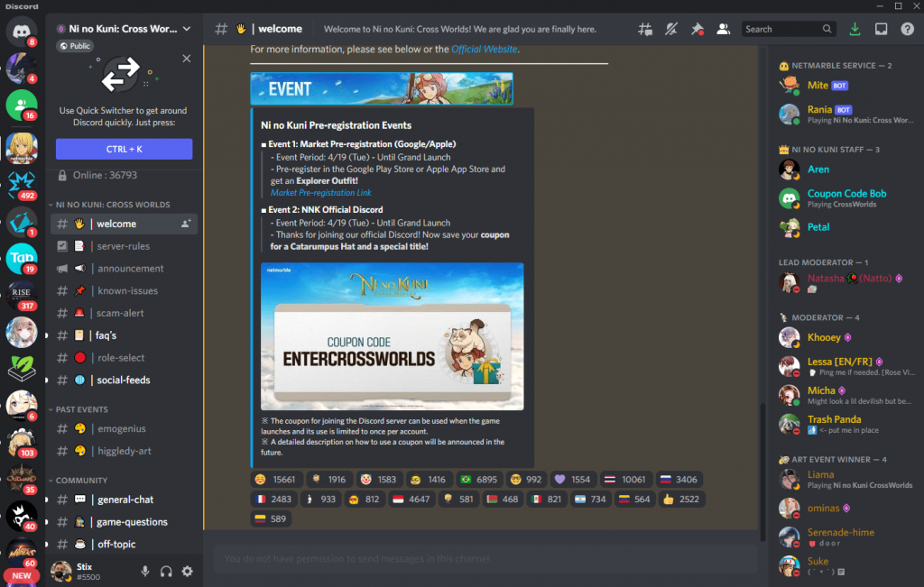Open the game-questions channel
This screenshot has height=587, width=924.
point(124,522)
